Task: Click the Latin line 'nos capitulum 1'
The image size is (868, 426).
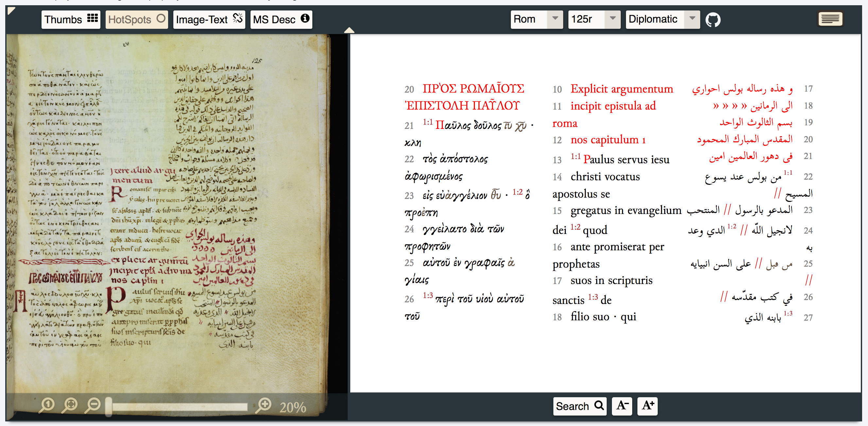Action: pyautogui.click(x=608, y=139)
